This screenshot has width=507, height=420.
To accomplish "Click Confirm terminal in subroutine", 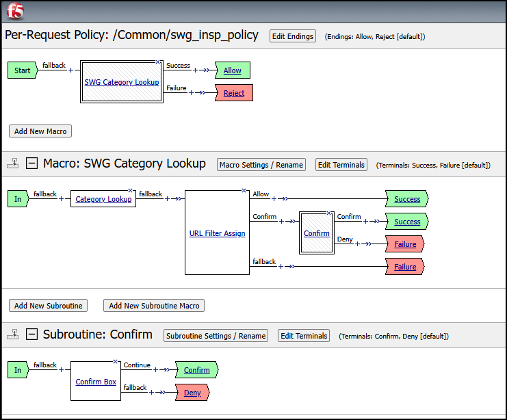I will (x=196, y=370).
